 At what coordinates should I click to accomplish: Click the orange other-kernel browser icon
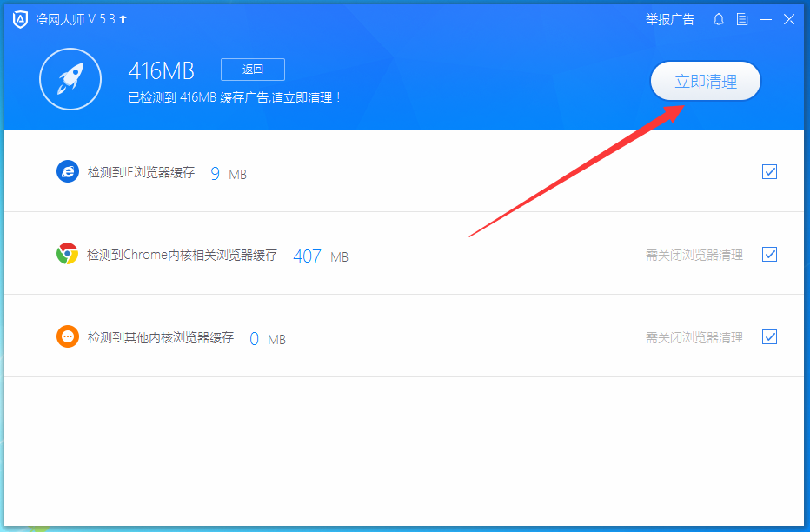tap(68, 336)
